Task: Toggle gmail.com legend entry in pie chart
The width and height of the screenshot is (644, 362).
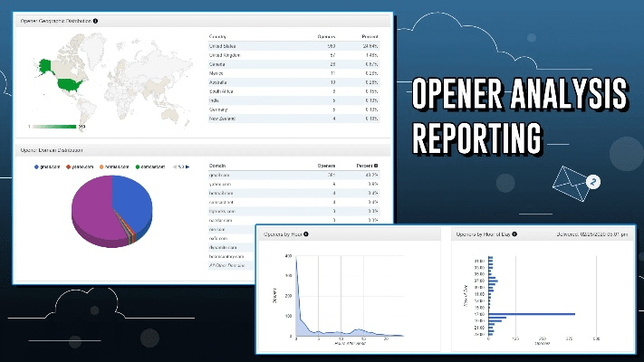Action: pos(45,167)
